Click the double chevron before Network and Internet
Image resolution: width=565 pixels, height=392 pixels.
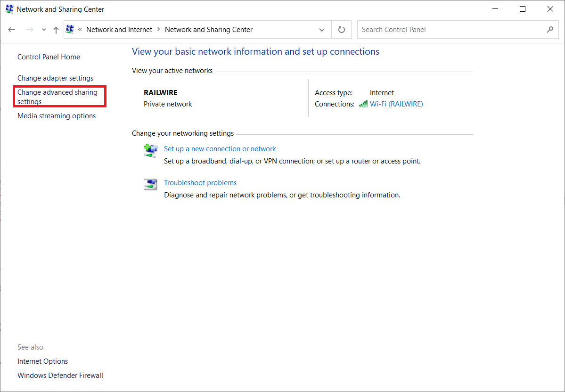pos(80,30)
